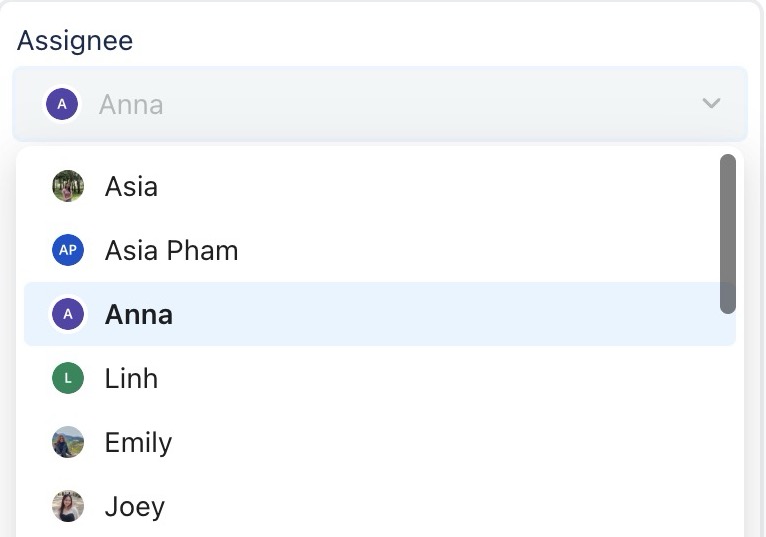Click Emily's photo avatar
This screenshot has height=537, width=766.
tap(68, 442)
